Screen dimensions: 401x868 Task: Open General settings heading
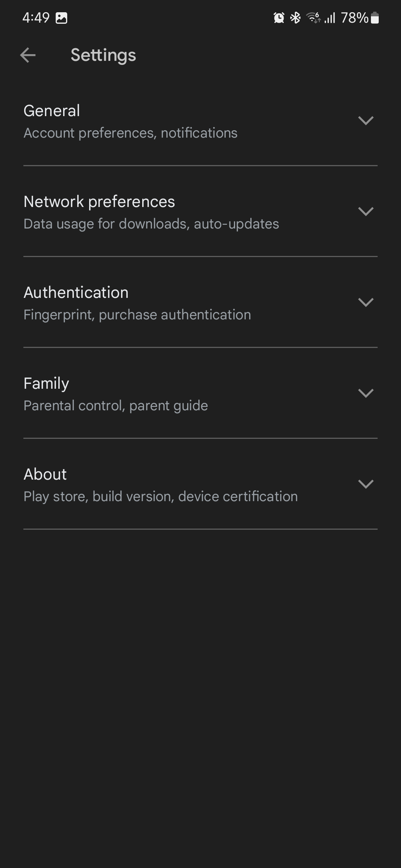tap(52, 111)
